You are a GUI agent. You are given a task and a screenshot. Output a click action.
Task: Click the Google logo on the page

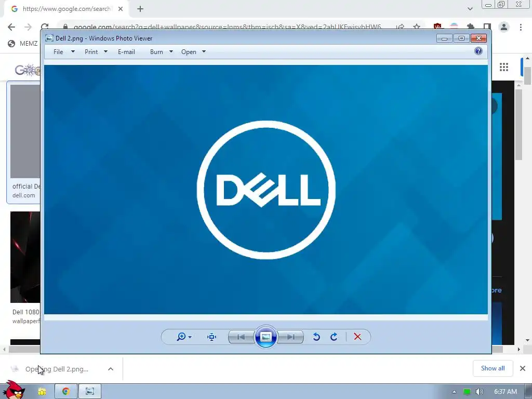pos(28,70)
